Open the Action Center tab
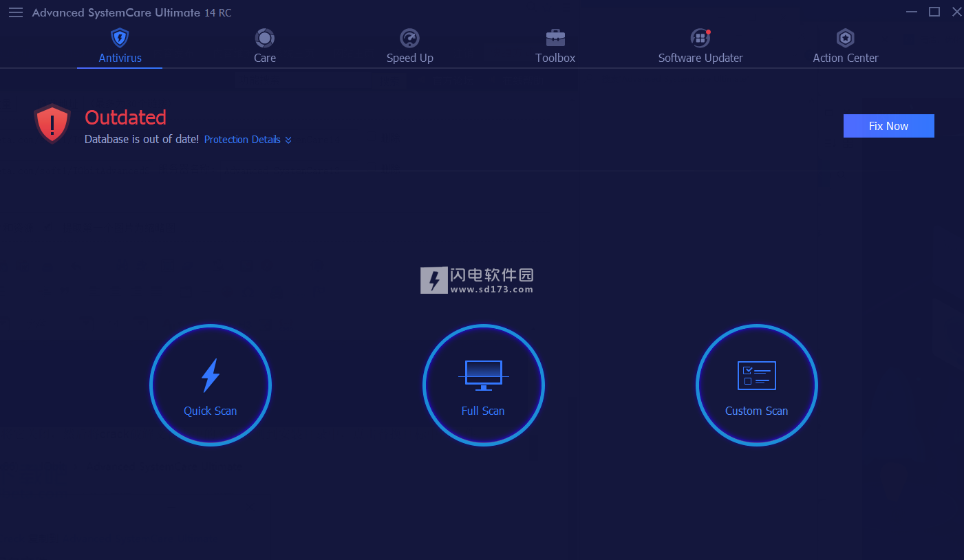 coord(845,47)
